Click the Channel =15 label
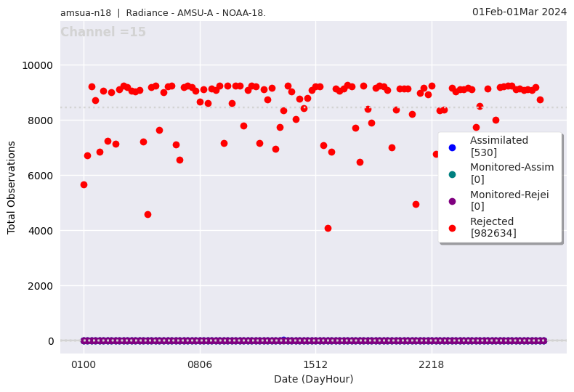This screenshot has width=574, height=392. point(103,33)
